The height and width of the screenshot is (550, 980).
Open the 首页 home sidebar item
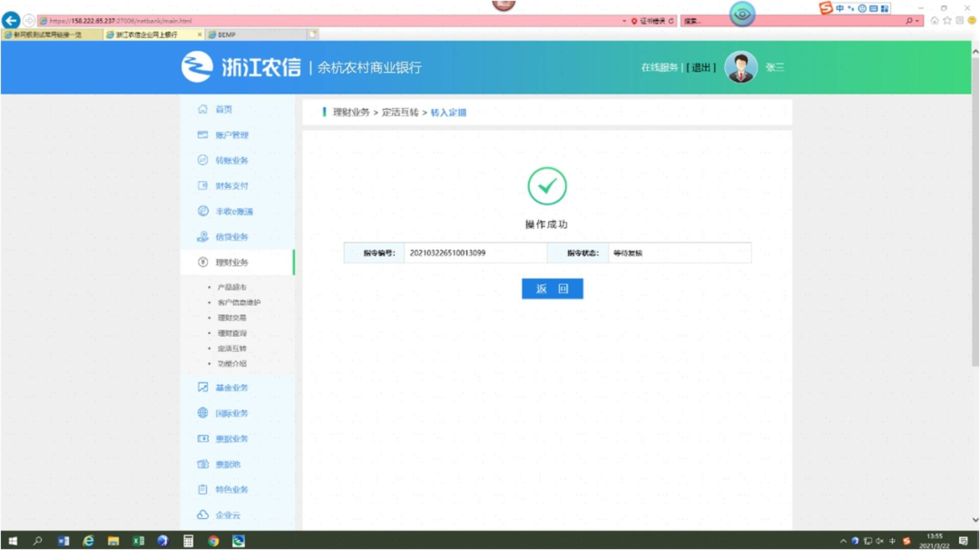[x=223, y=110]
